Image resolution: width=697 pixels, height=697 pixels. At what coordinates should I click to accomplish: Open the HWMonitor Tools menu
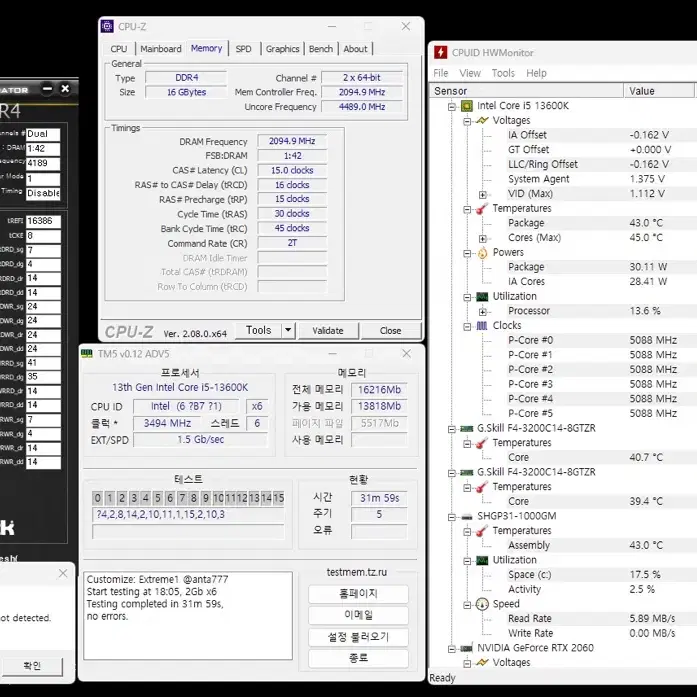(503, 73)
